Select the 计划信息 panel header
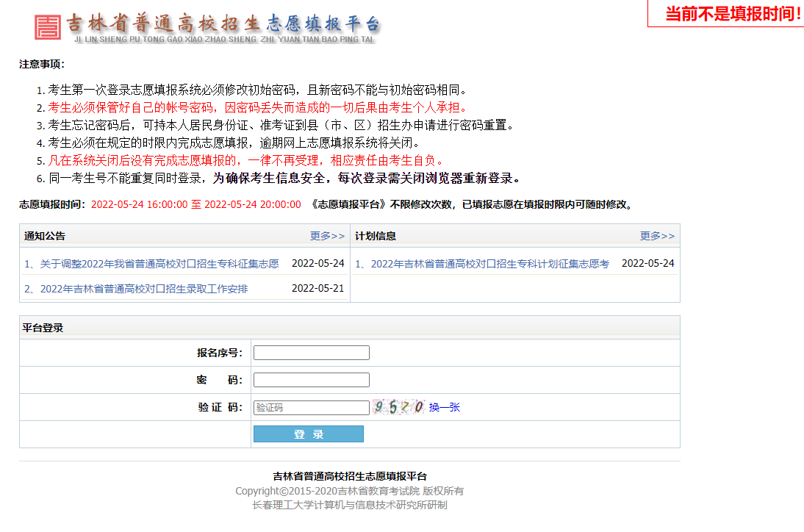 [376, 236]
